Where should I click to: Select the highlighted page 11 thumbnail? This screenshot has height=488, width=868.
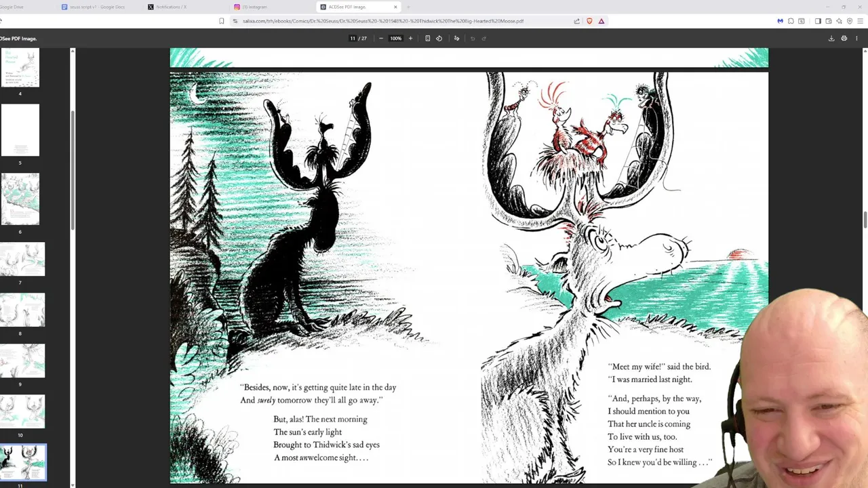pyautogui.click(x=22, y=462)
